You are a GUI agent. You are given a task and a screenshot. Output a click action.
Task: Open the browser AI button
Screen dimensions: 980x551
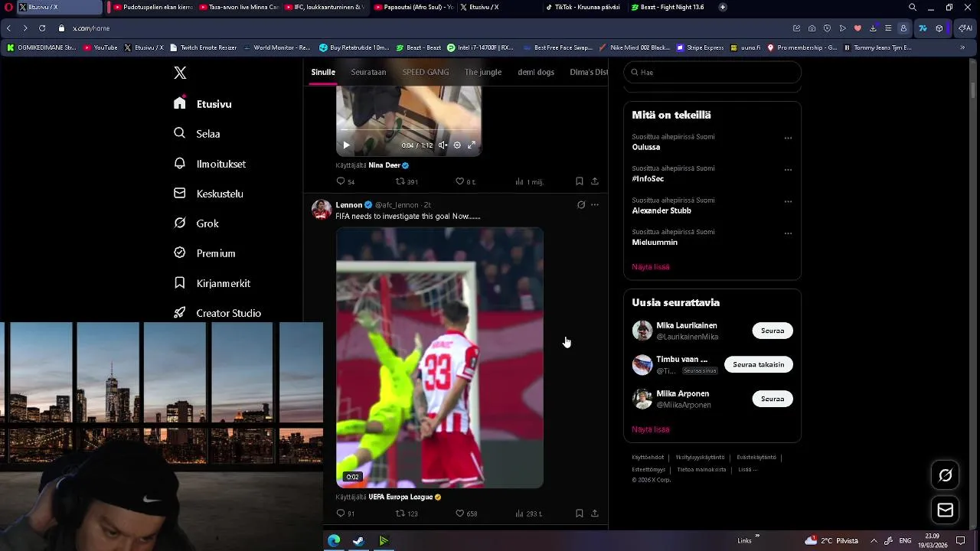tap(965, 28)
